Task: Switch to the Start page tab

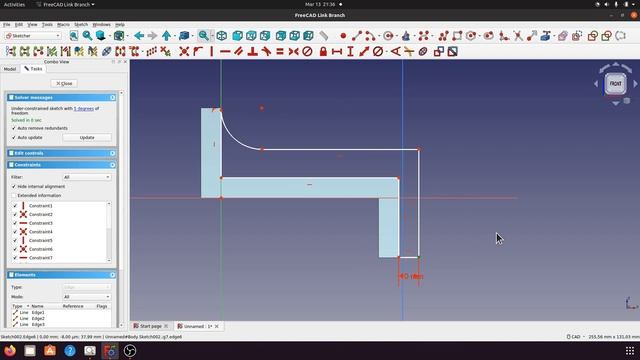Action: (150, 326)
